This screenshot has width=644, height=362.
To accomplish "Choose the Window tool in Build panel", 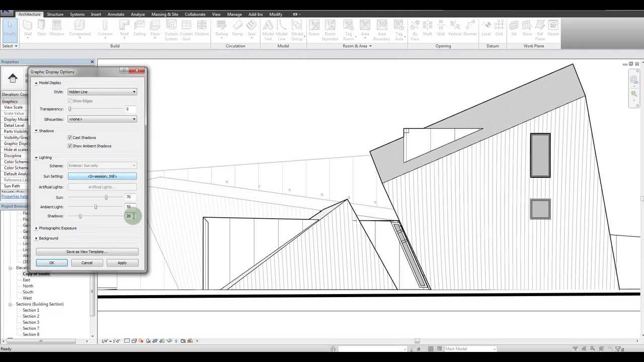I will click(56, 28).
